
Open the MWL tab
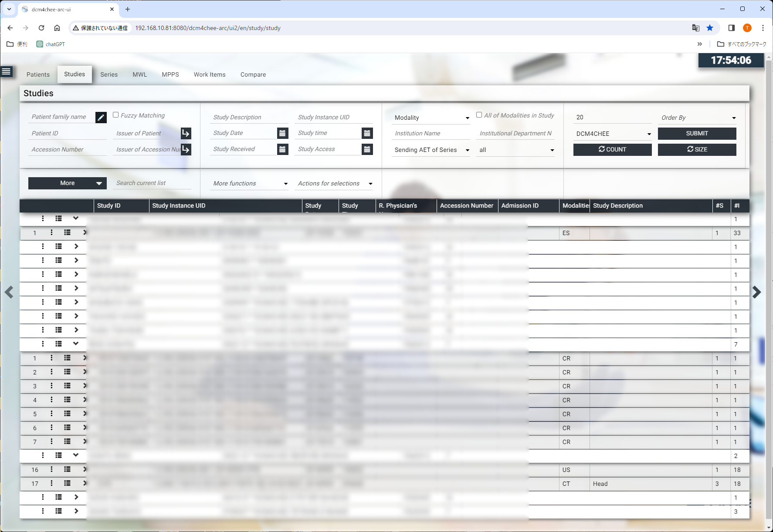point(139,74)
